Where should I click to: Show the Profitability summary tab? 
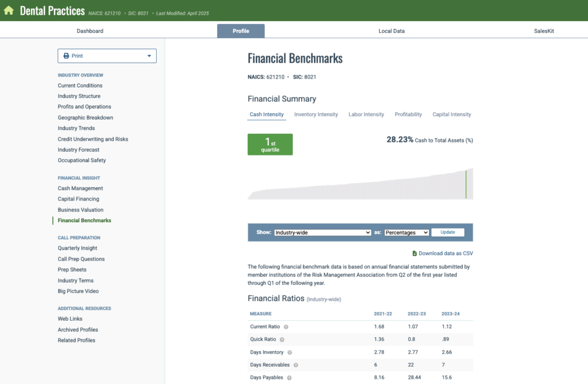click(408, 115)
